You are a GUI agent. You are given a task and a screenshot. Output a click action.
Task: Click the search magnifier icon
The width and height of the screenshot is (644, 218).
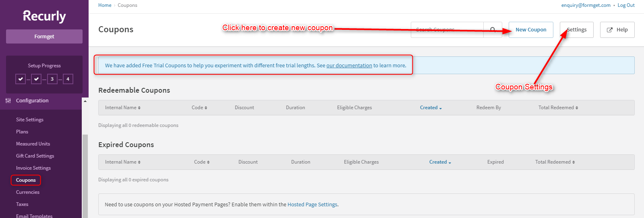click(x=493, y=30)
